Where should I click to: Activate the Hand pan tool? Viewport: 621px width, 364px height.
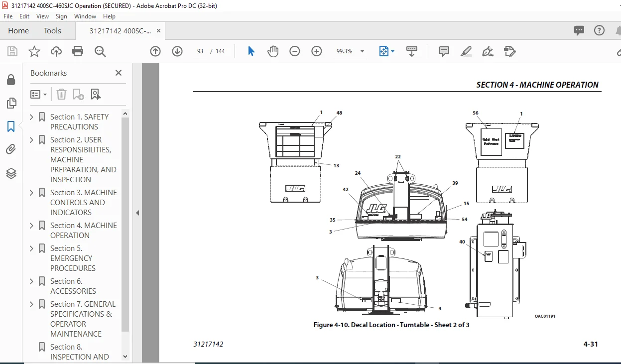point(273,51)
